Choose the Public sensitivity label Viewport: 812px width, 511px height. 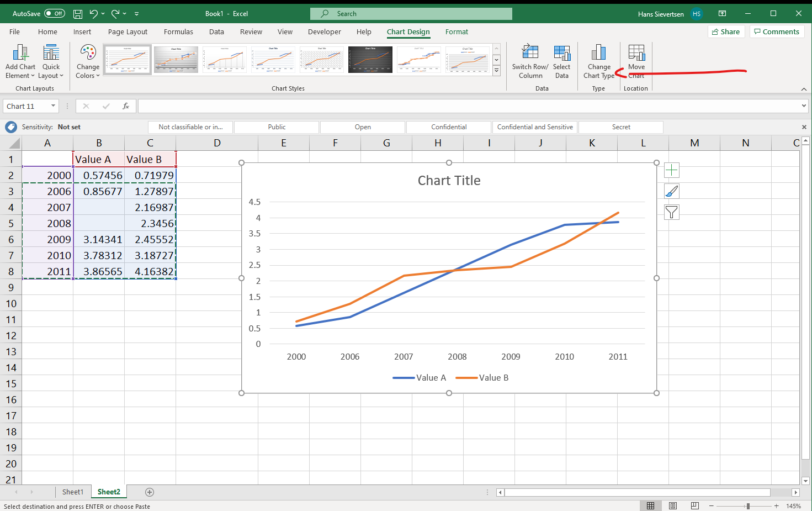(277, 127)
